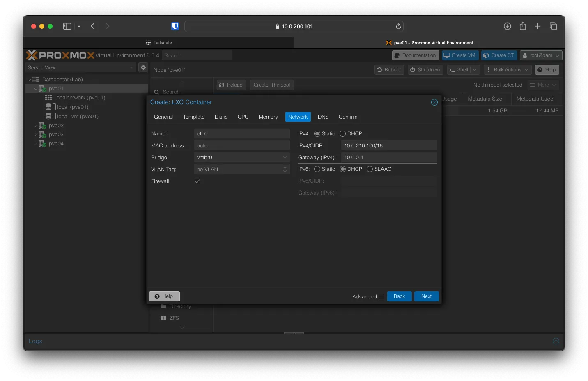Screen dimensions: 588x381
Task: Click the Gateway (IPv4) input field
Action: (x=389, y=158)
